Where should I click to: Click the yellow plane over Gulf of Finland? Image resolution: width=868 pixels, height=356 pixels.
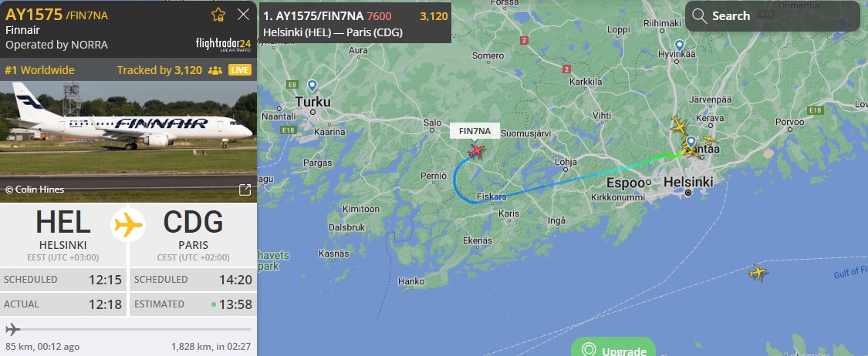click(x=758, y=272)
